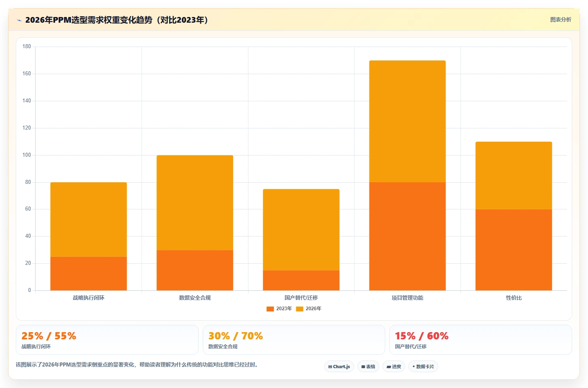The image size is (588, 388).
Task: Click the 30% / 70% stat value
Action: (x=236, y=336)
